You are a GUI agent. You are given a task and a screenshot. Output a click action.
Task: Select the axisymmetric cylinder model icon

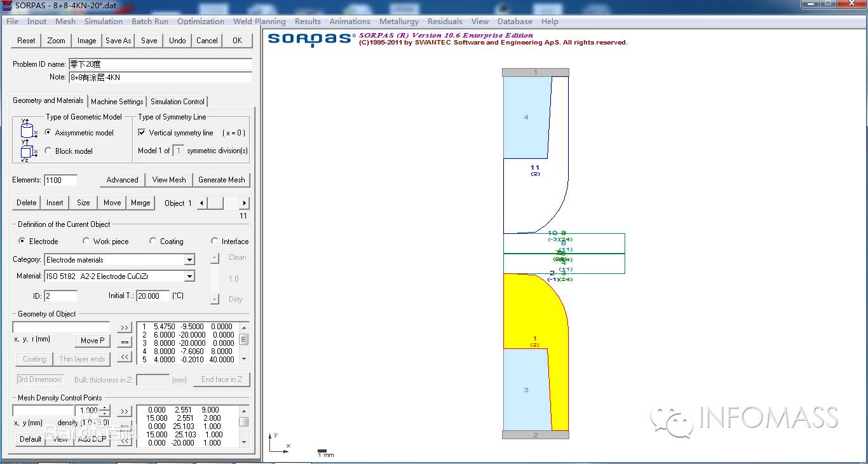click(27, 130)
